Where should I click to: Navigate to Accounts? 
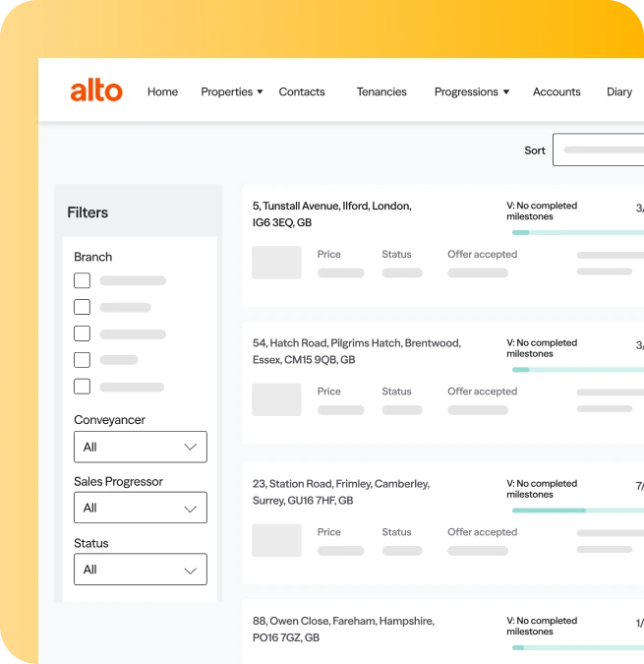coord(556,91)
